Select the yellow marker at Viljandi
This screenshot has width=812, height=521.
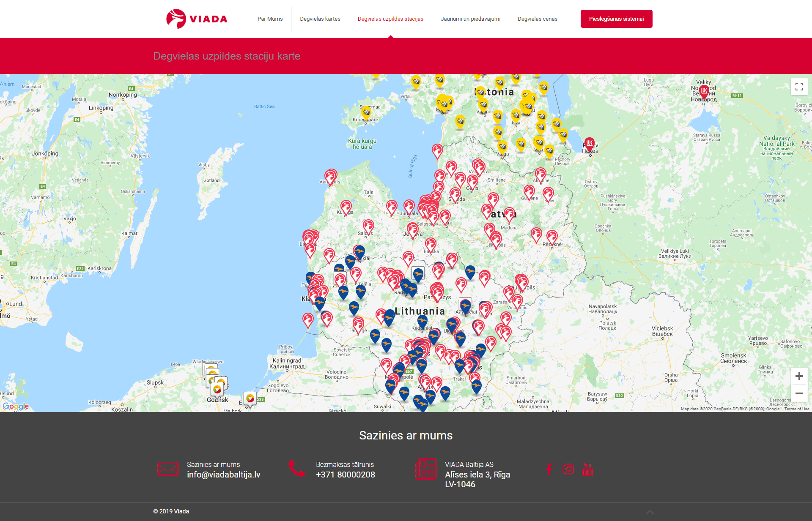pyautogui.click(x=483, y=104)
